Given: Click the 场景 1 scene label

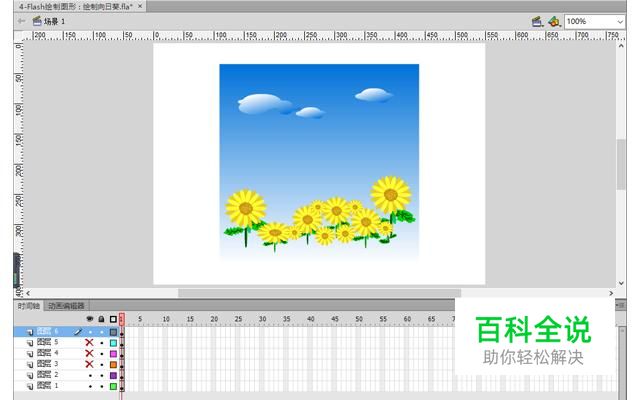Looking at the screenshot, I should tap(55, 21).
